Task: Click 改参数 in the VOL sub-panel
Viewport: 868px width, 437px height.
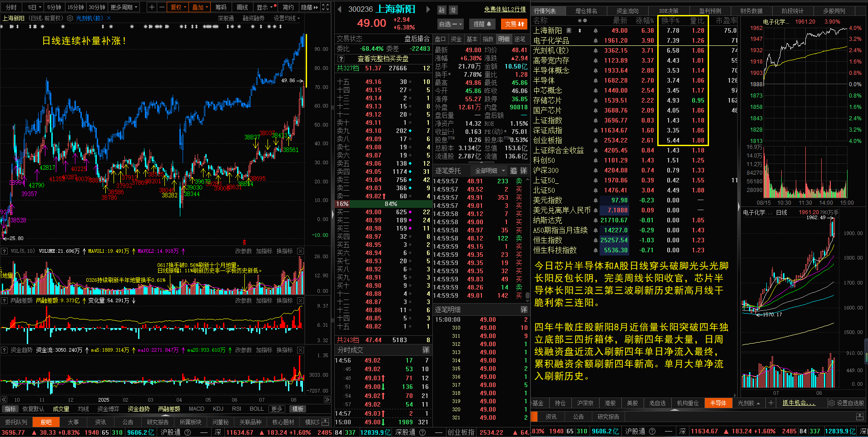Action: (x=243, y=251)
